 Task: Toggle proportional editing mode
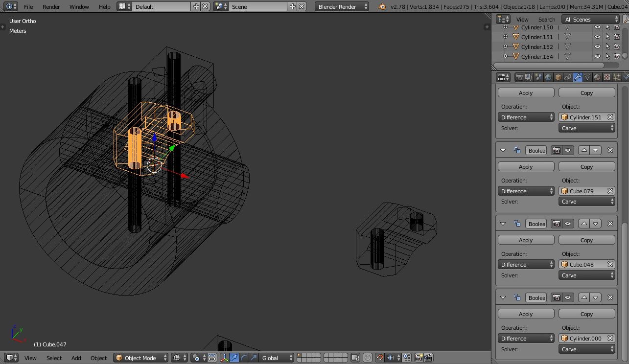pyautogui.click(x=368, y=358)
